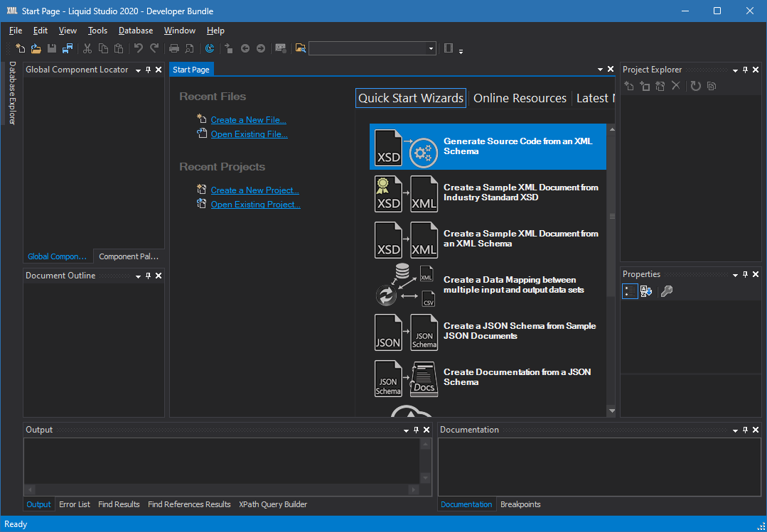Image resolution: width=767 pixels, height=532 pixels.
Task: Open Output panel window position dropdown
Action: 406,430
